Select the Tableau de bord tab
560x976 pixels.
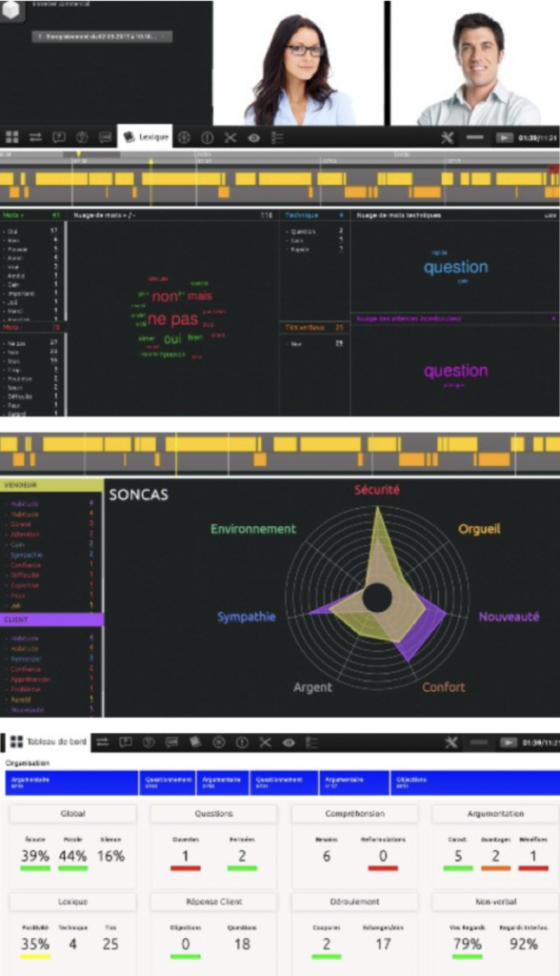coord(48,742)
